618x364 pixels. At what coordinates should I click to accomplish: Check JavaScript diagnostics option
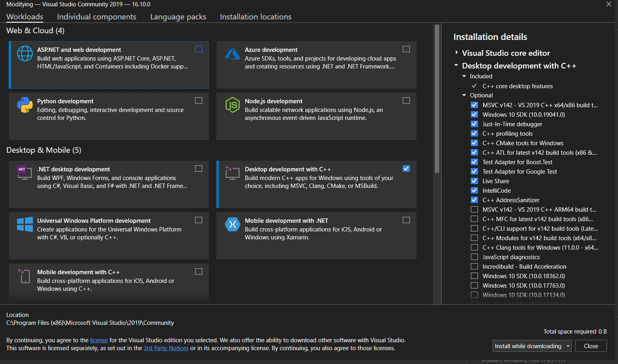point(474,257)
